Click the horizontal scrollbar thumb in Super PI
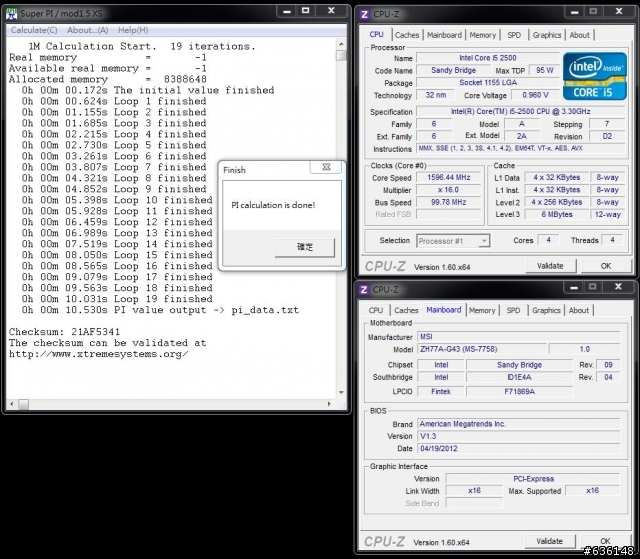This screenshot has width=640, height=559. pos(23,404)
